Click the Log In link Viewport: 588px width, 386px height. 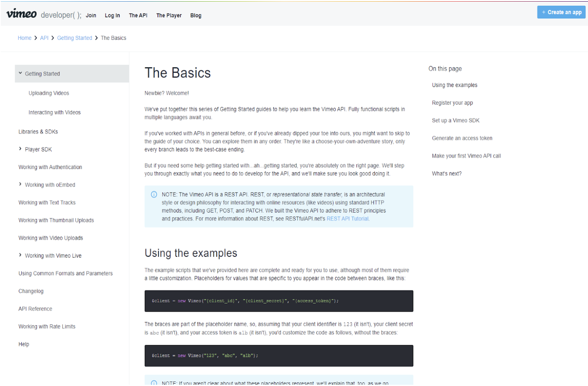coord(112,16)
